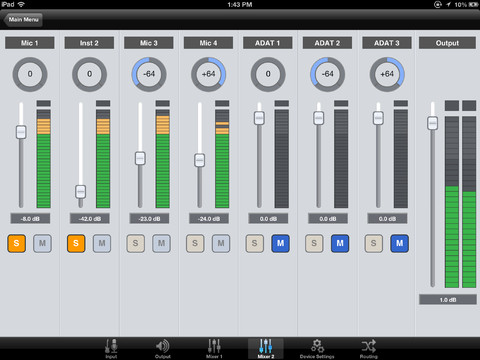Solo the ADAT 1 channel
This screenshot has width=480, height=360.
pyautogui.click(x=255, y=243)
